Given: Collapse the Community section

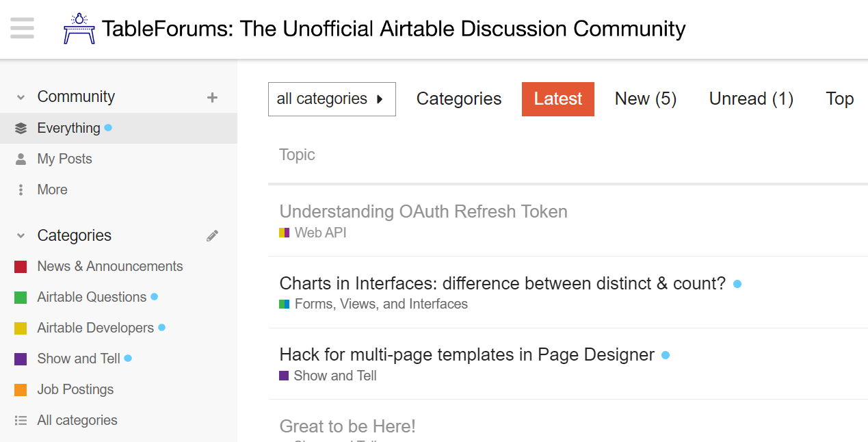Looking at the screenshot, I should [x=19, y=96].
